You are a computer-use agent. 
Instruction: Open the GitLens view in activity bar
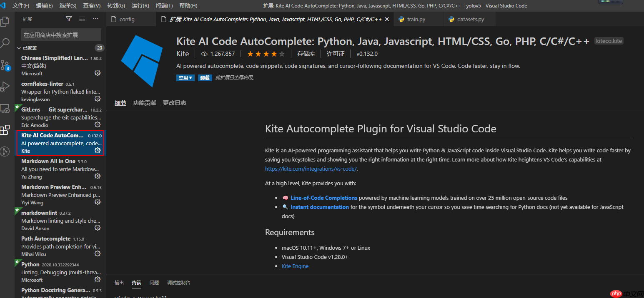[x=5, y=152]
